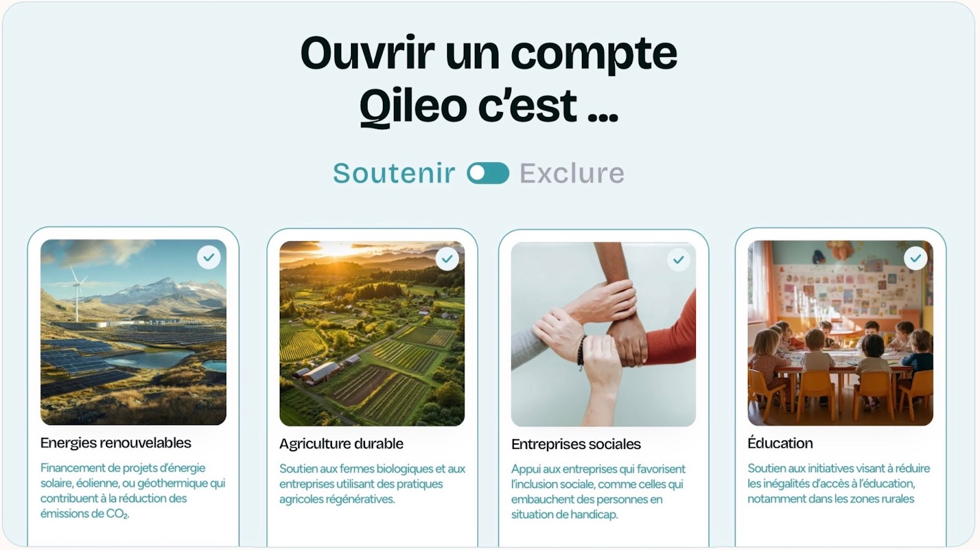
Task: Click the description about solar and wind financing
Action: (133, 491)
